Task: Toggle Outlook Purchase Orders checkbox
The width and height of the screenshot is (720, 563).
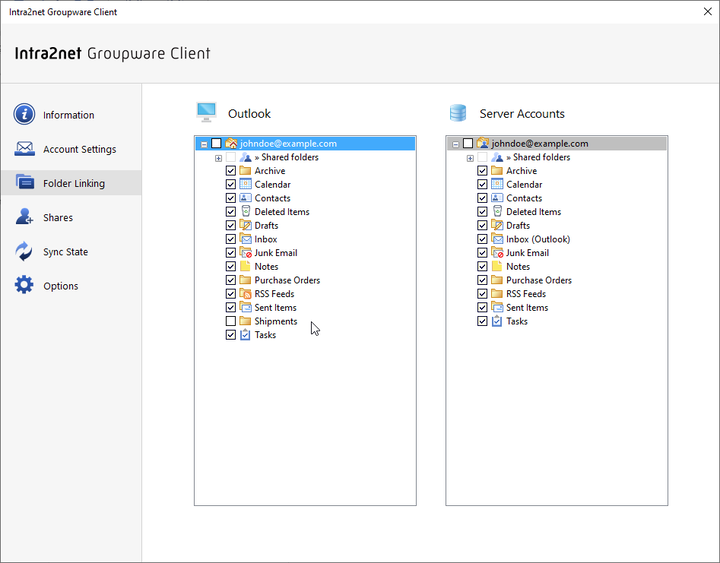Action: [231, 280]
